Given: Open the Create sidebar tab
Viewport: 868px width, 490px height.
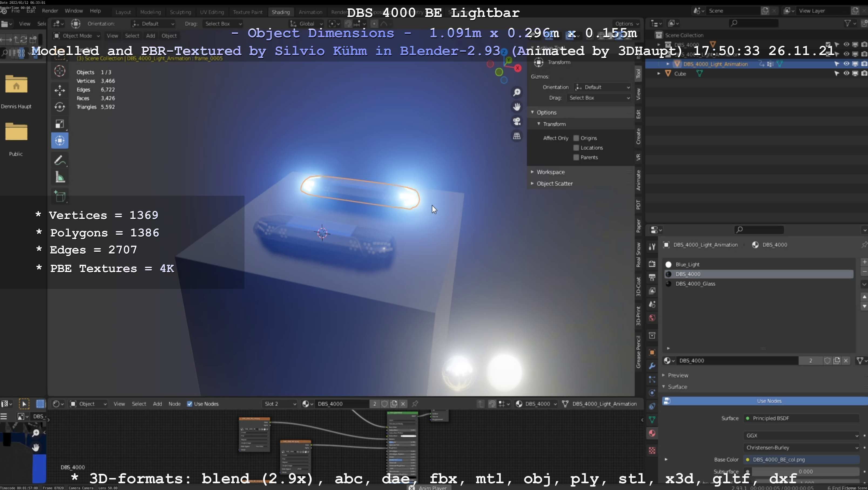Looking at the screenshot, I should 639,136.
